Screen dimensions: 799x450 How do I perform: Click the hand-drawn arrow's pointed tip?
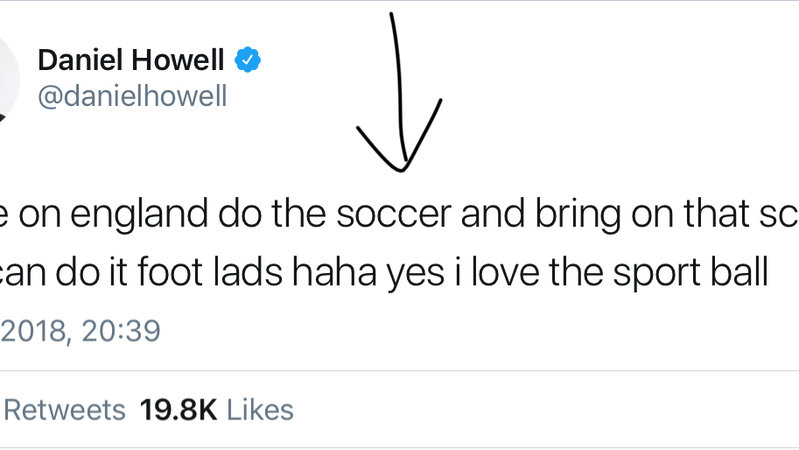tap(401, 168)
